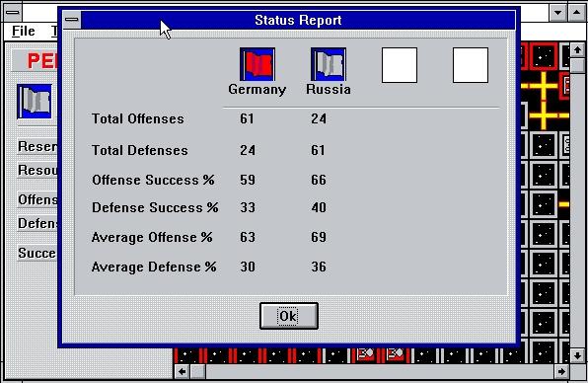Viewport: 588px width, 383px height.
Task: Select the fourth empty player slot
Action: [471, 65]
